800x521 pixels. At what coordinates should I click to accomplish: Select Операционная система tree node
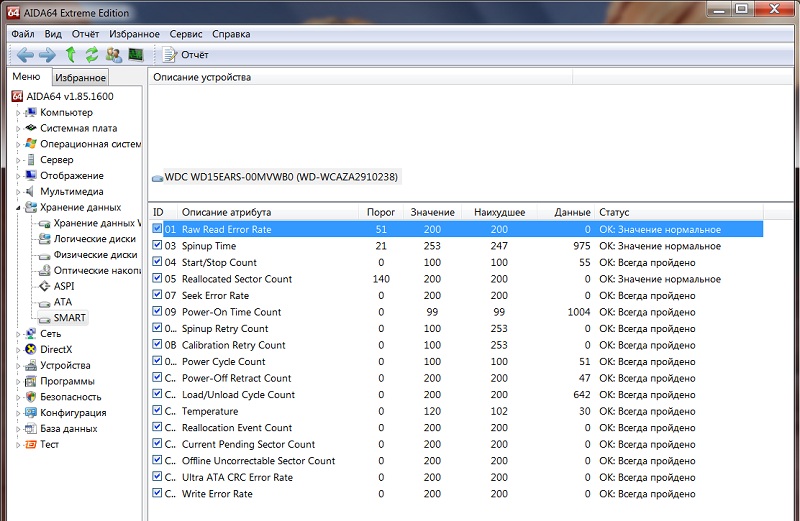[x=90, y=144]
